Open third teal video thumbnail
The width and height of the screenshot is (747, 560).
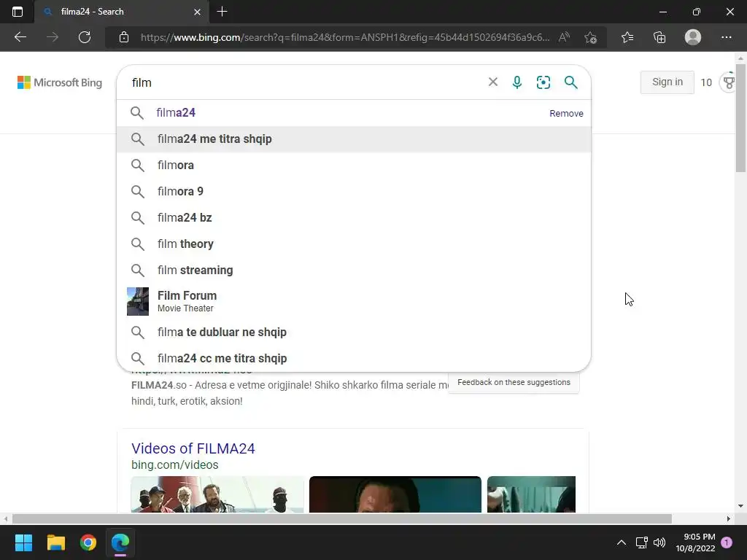[x=531, y=494]
